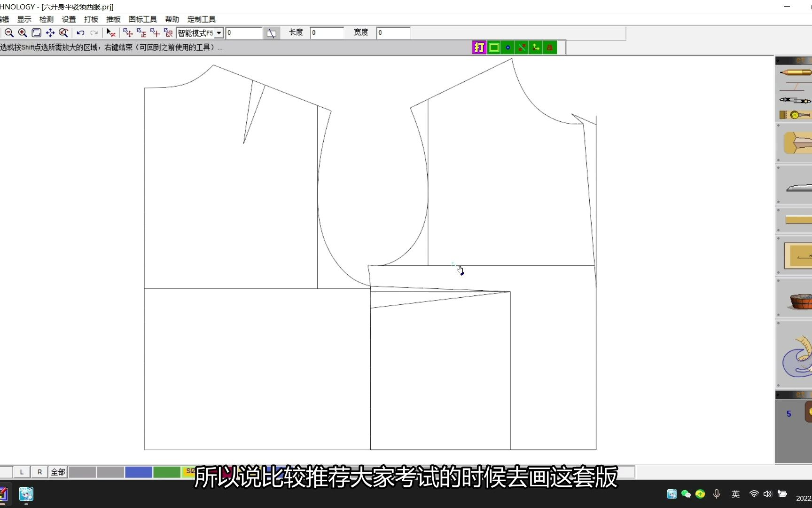Click the blue number 5 in lower panel
The image size is (812, 508).
coord(789,414)
